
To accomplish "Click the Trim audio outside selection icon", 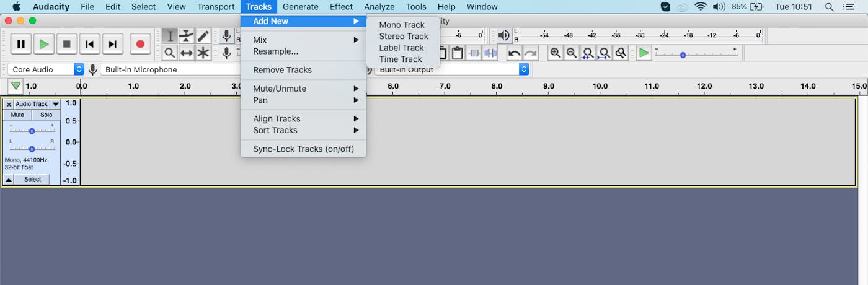I will coord(474,53).
